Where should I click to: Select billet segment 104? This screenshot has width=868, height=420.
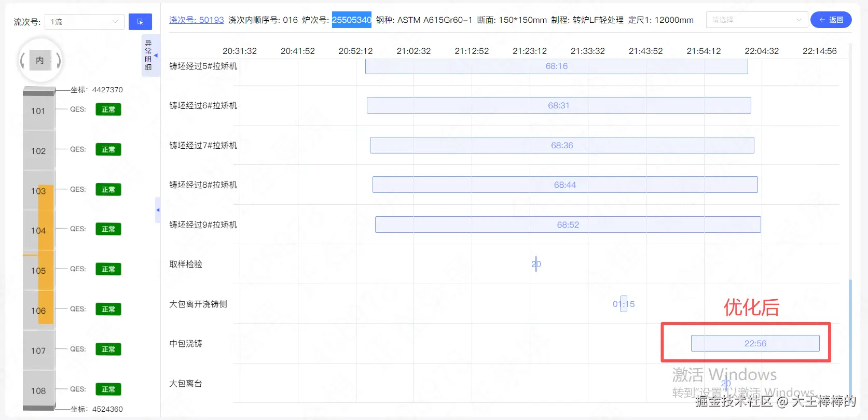pos(38,231)
